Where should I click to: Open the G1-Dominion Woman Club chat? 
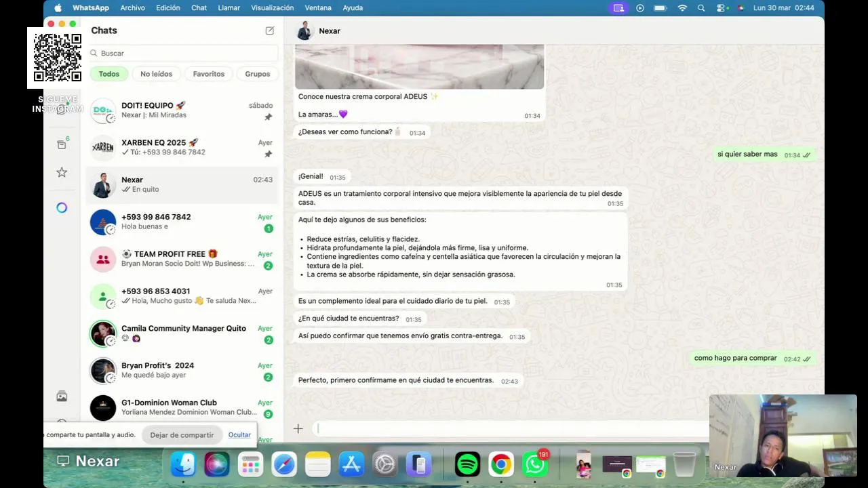tap(182, 408)
